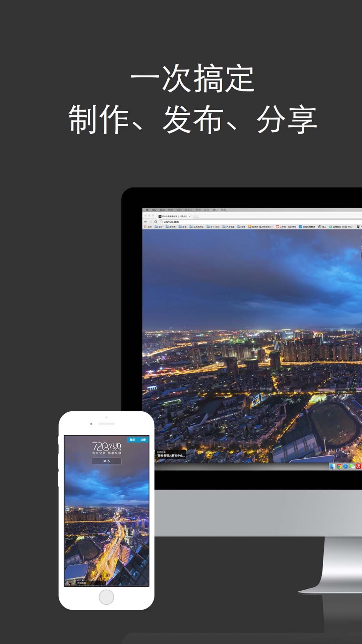Open the 工作台 - Worktile bookmark
The width and height of the screenshot is (362, 644).
coord(286,227)
